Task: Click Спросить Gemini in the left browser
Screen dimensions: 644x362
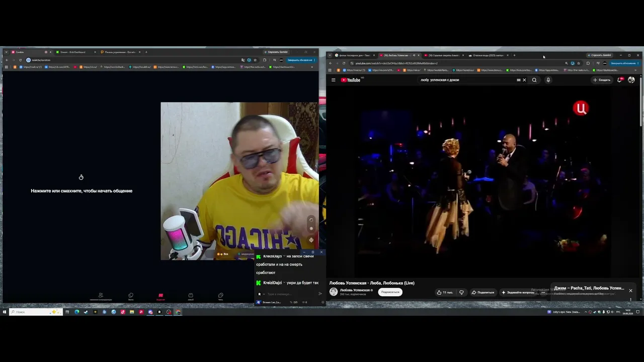Action: pos(276,52)
